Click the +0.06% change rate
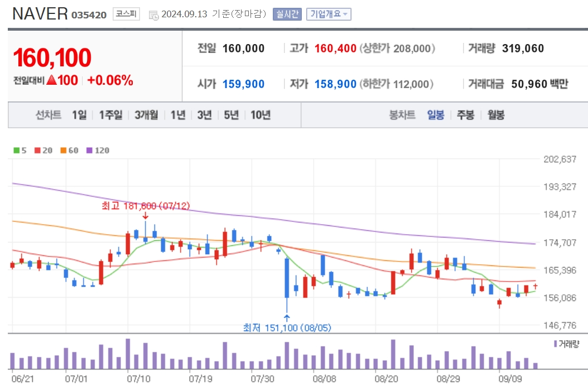Viewport: 588px width, 388px height. [x=110, y=80]
